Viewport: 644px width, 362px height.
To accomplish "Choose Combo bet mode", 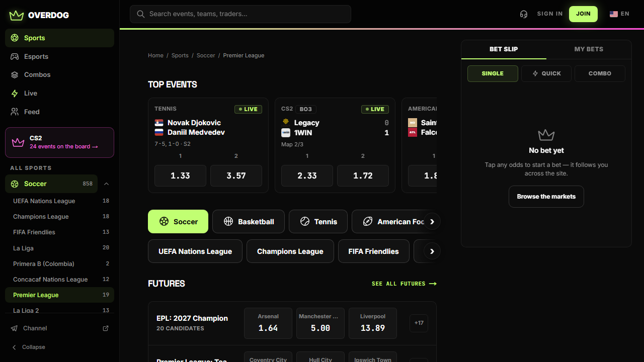I will (600, 73).
